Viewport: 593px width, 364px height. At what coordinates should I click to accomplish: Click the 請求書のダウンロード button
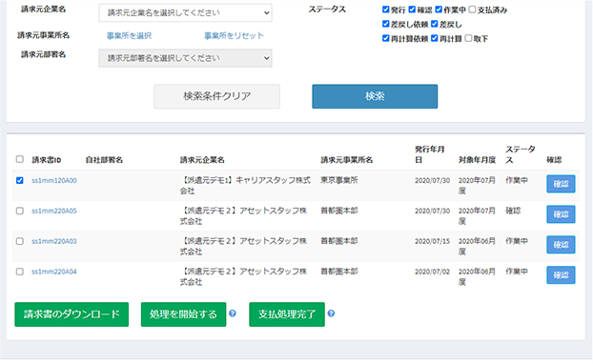tap(72, 314)
